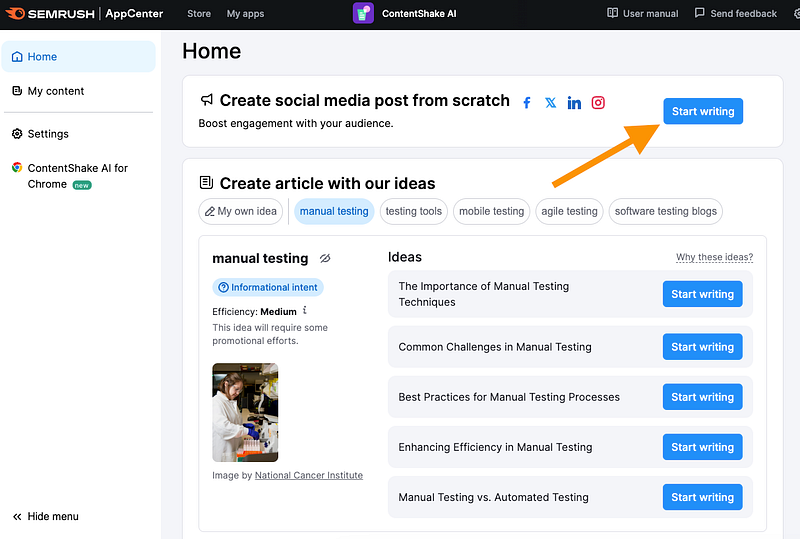Click the Settings gear icon in sidebar
800x539 pixels.
(17, 134)
